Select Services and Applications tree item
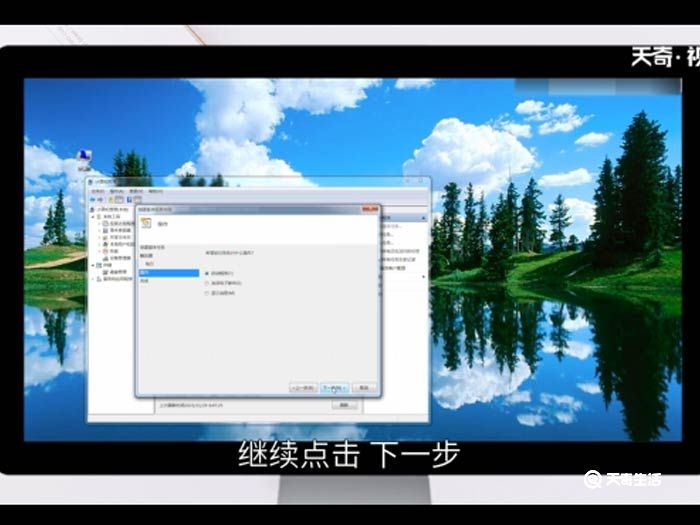The image size is (700, 525). click(115, 279)
